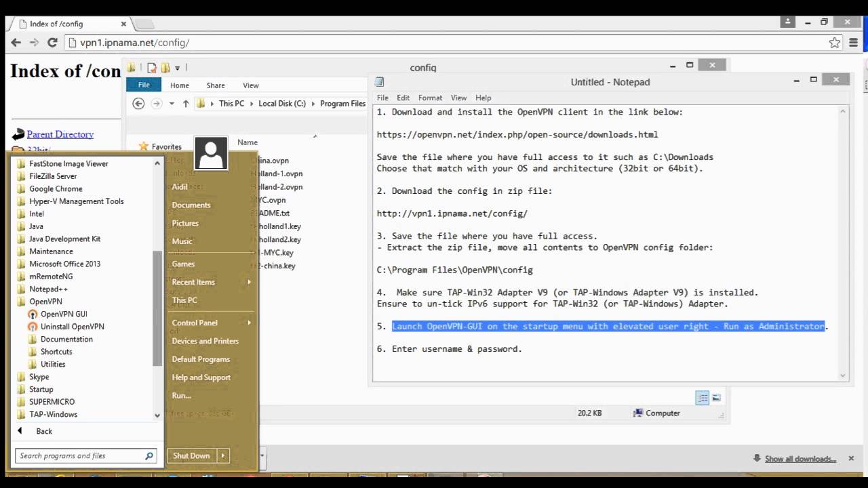Go back using Chrome's back arrow

click(x=16, y=43)
